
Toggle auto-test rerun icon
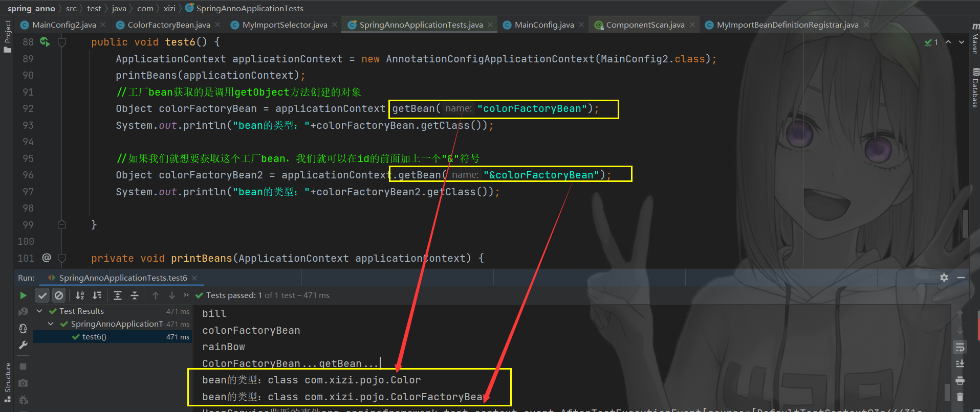click(23, 328)
